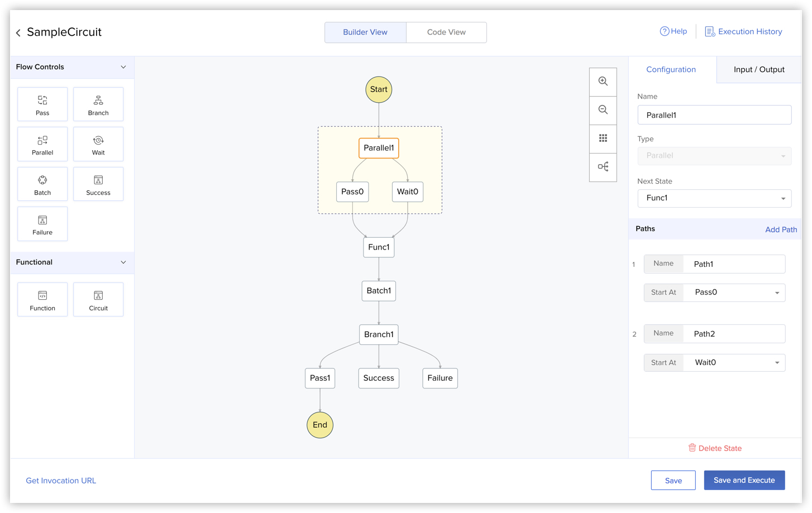Viewport: 812px width, 513px height.
Task: Collapse the Flow Controls section
Action: pos(123,67)
